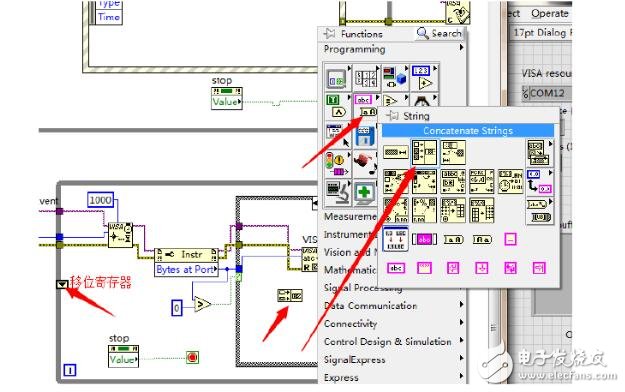
Task: Click the String Constant abc icon
Action: tap(396, 268)
